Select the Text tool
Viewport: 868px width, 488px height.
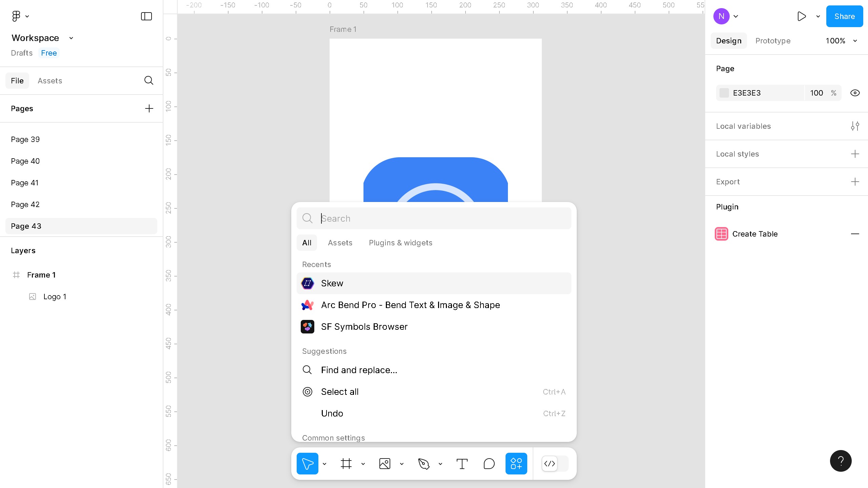(x=462, y=463)
